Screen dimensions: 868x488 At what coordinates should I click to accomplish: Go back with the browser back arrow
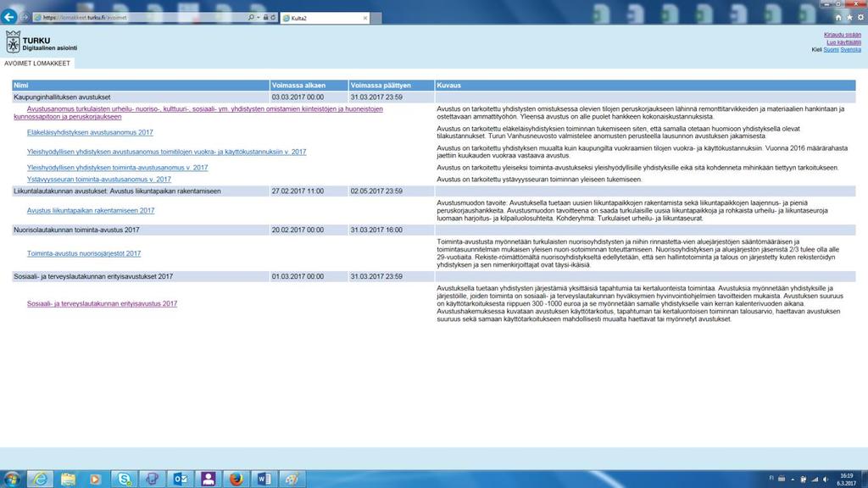(x=8, y=17)
